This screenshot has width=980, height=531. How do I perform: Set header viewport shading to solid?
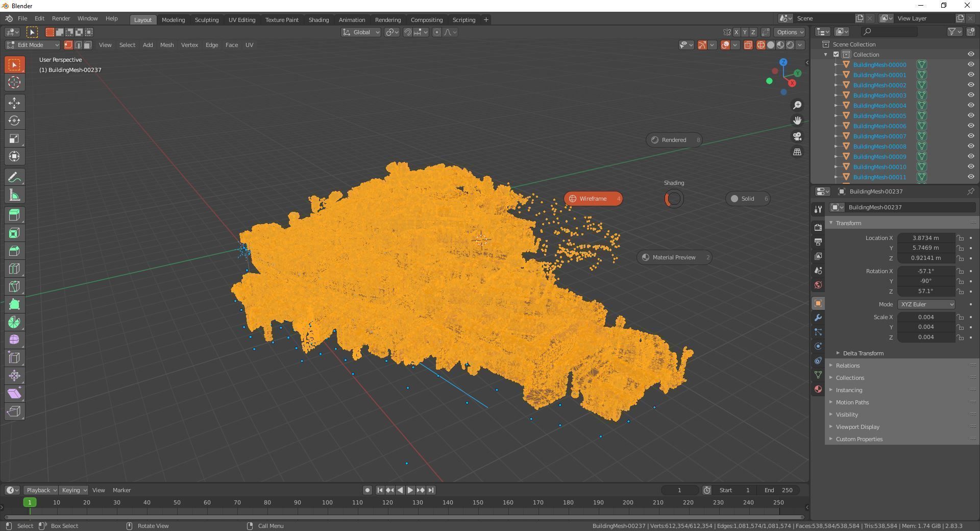click(x=771, y=45)
